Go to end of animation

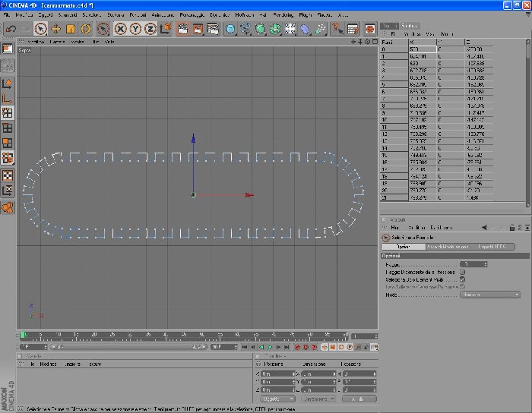pyautogui.click(x=287, y=347)
